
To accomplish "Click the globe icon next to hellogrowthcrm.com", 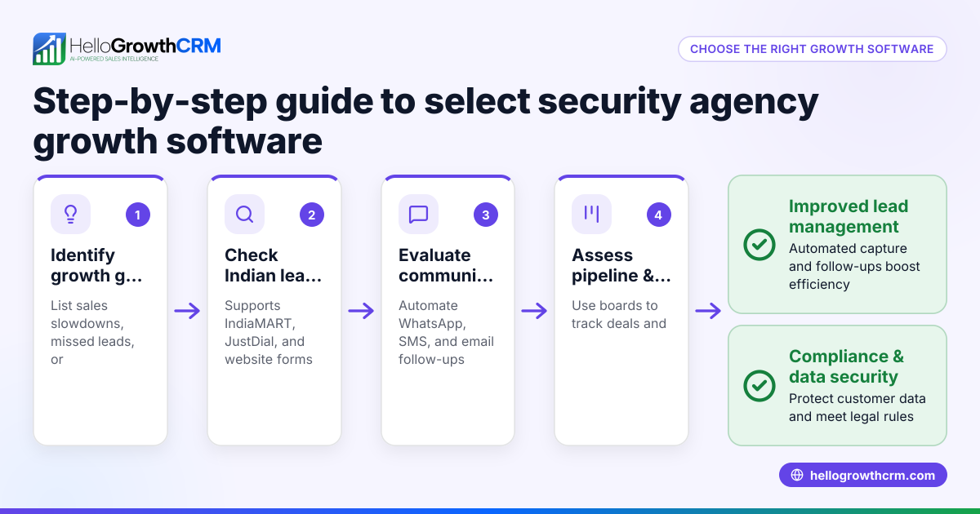I will tap(797, 476).
